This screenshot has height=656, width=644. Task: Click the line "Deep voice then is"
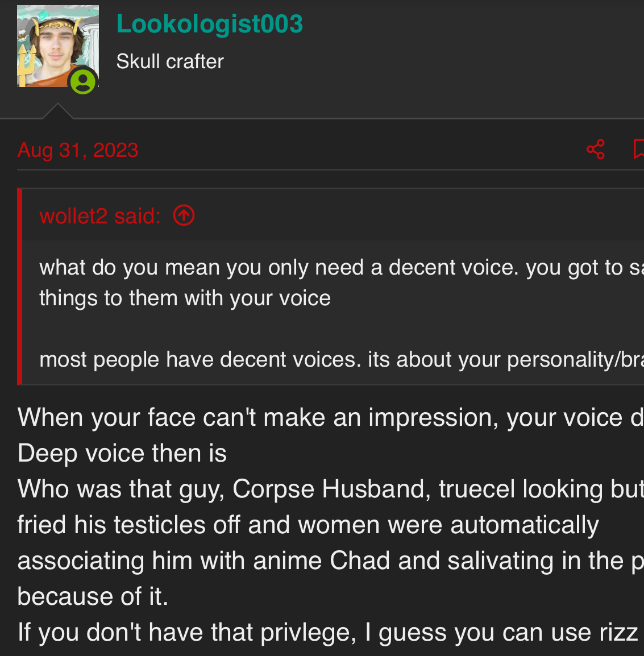click(x=122, y=453)
